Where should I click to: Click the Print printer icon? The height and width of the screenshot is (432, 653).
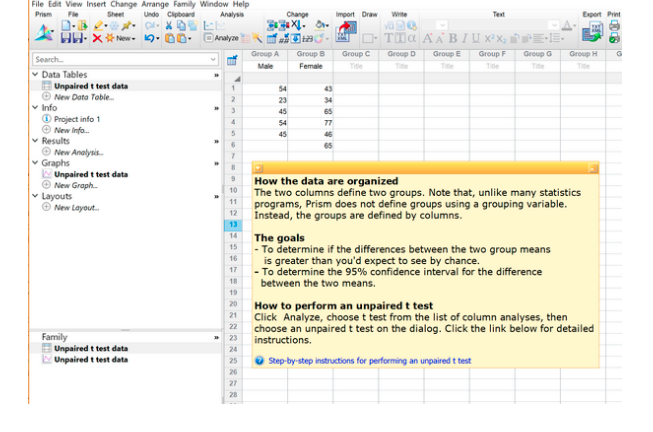(614, 25)
